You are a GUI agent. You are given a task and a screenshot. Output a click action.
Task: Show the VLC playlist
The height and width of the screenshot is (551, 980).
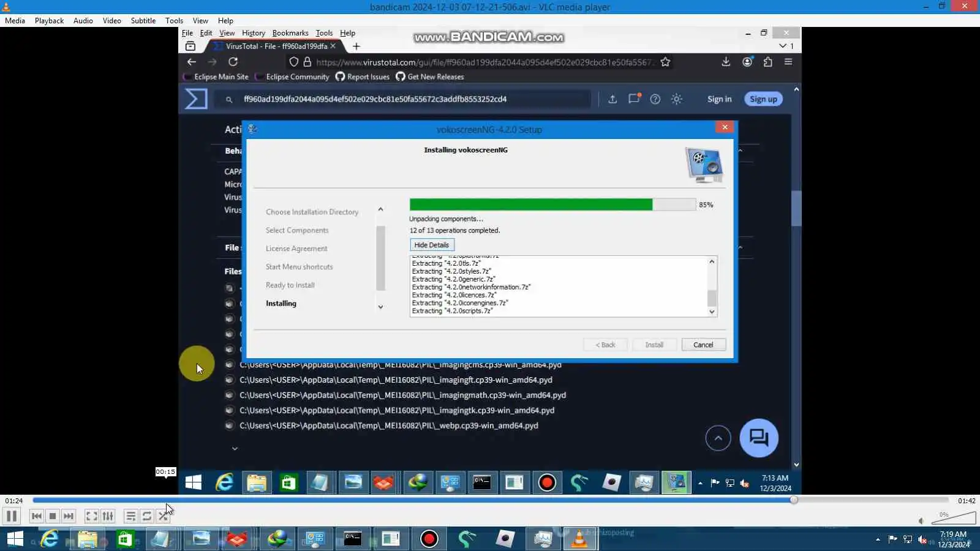[x=130, y=516]
